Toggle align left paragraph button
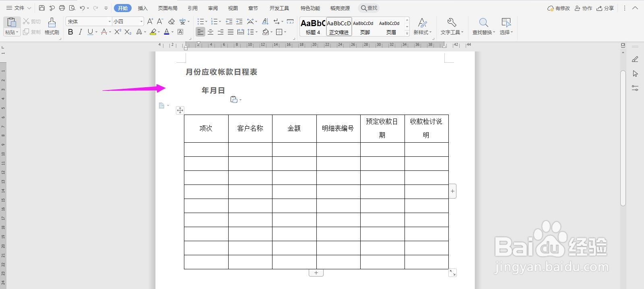644x289 pixels. click(200, 32)
